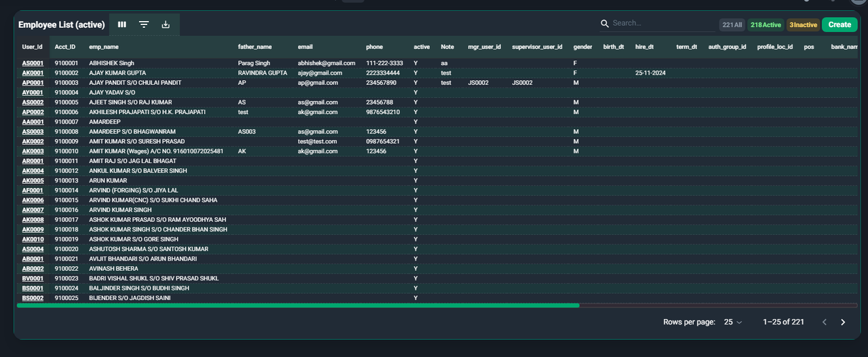Open employee link AS0003
Viewport: 868px width, 357px height.
33,132
